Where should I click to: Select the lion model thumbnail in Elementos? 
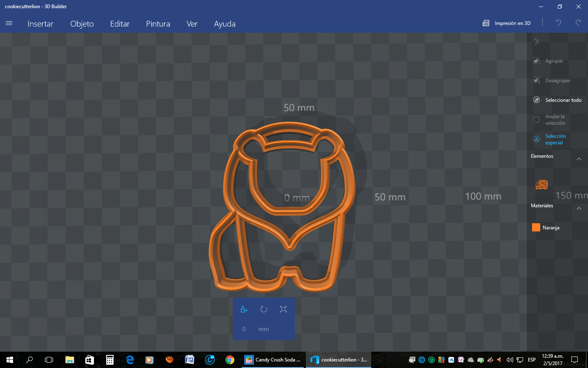541,184
